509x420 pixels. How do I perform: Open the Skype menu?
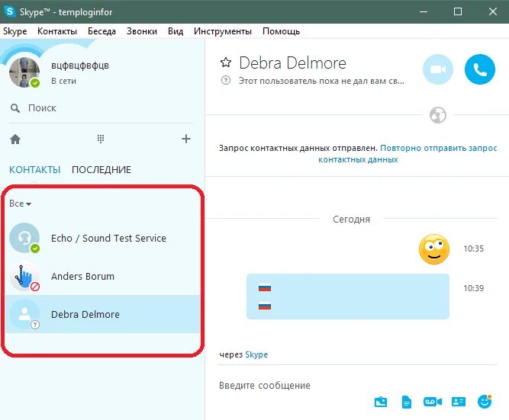pyautogui.click(x=15, y=31)
